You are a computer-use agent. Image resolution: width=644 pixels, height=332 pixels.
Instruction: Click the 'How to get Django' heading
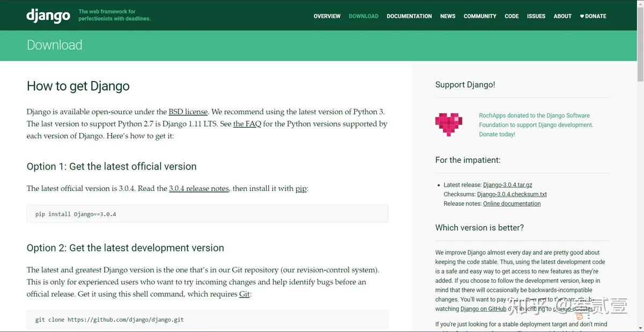point(78,86)
